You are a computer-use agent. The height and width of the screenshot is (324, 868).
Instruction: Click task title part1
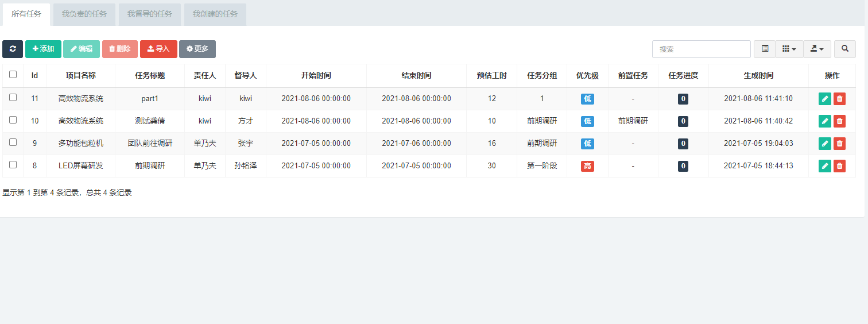150,98
